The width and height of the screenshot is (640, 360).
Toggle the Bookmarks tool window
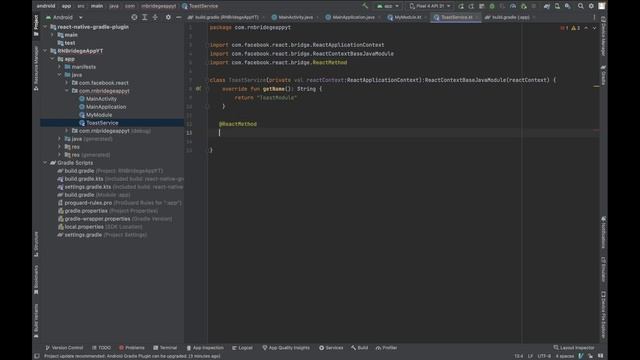tap(36, 280)
